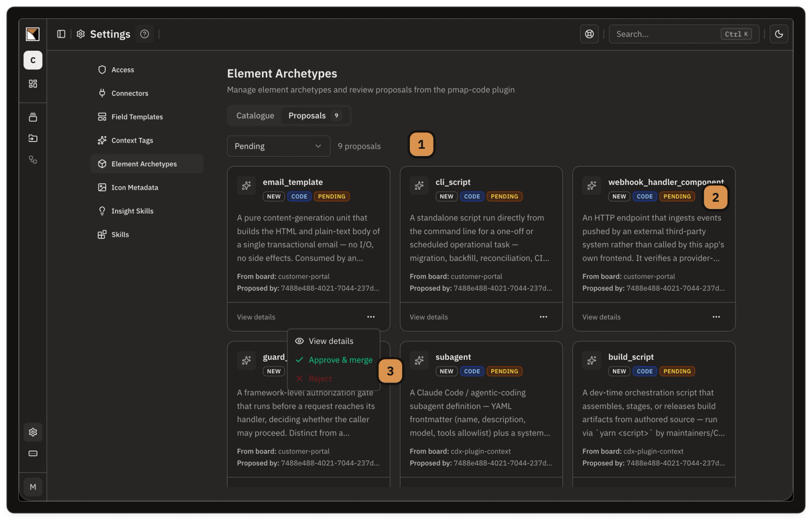Viewport: 812px width, 520px height.
Task: Click the build_script card title
Action: pyautogui.click(x=631, y=357)
